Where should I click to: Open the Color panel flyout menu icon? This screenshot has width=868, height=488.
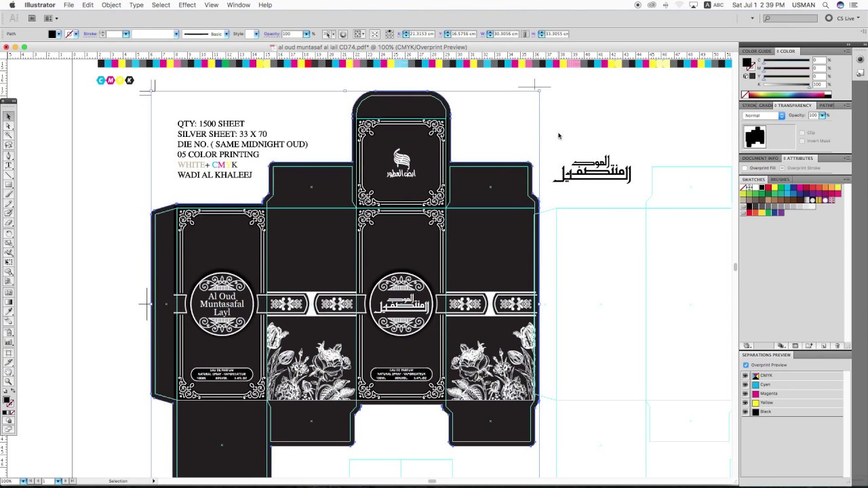tap(847, 51)
